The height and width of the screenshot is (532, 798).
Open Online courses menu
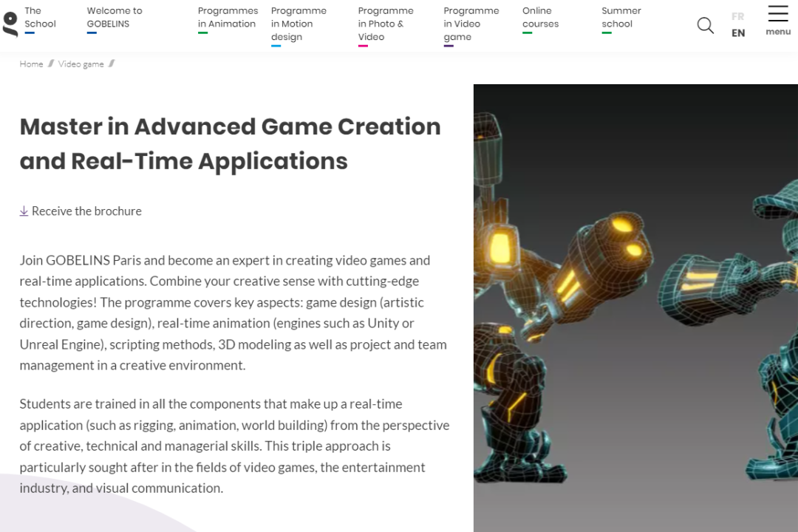pyautogui.click(x=540, y=17)
